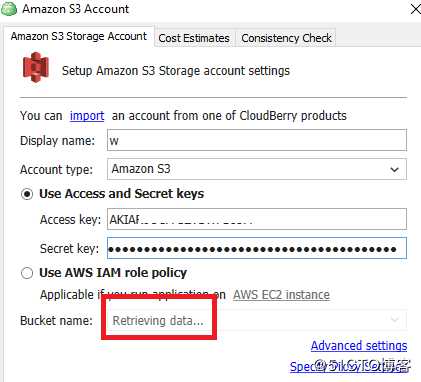
Task: Click the Use AWS IAM role policy label
Action: pyautogui.click(x=113, y=273)
